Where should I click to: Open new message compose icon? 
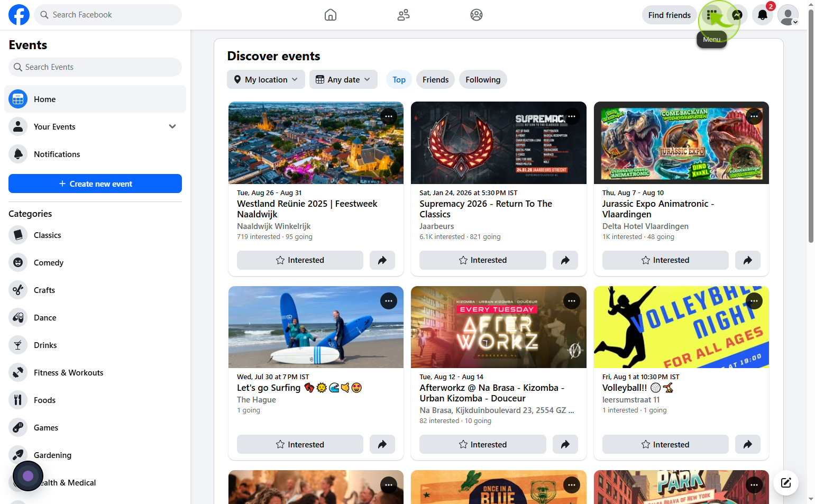click(786, 482)
